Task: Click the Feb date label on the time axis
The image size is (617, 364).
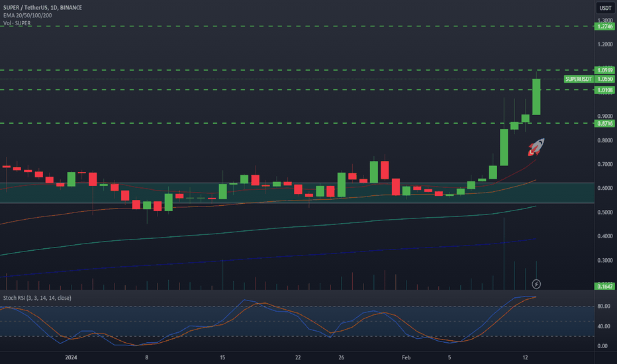Action: pyautogui.click(x=406, y=357)
